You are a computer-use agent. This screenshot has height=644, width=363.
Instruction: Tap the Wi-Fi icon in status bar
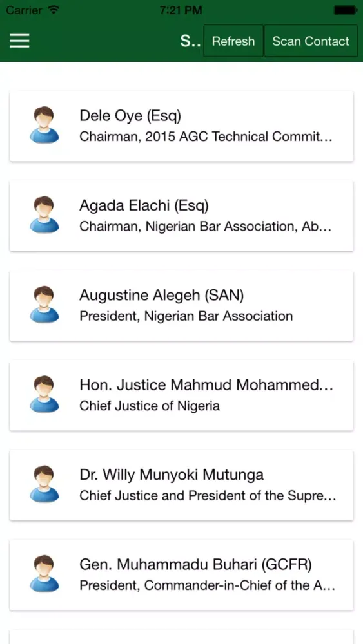[54, 10]
